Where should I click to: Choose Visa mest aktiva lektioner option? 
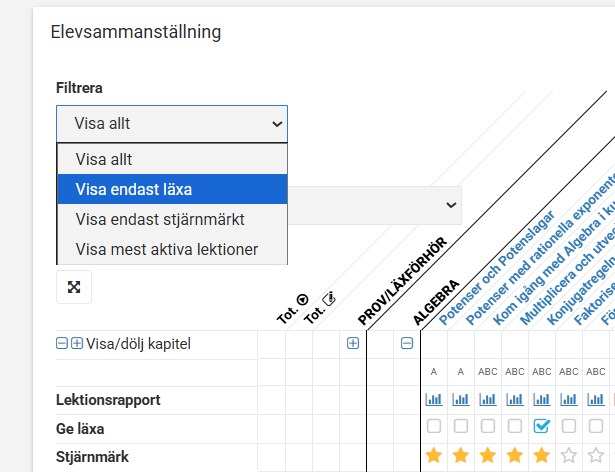click(x=167, y=249)
